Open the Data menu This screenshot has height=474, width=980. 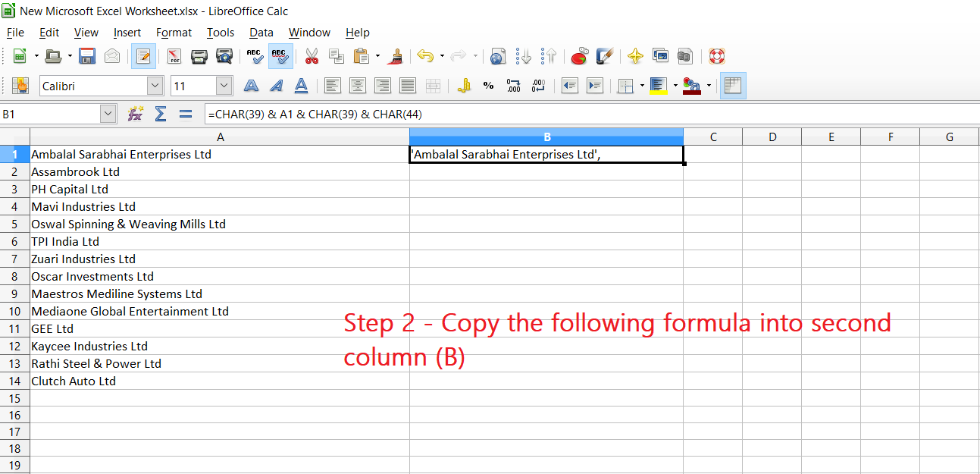[261, 33]
